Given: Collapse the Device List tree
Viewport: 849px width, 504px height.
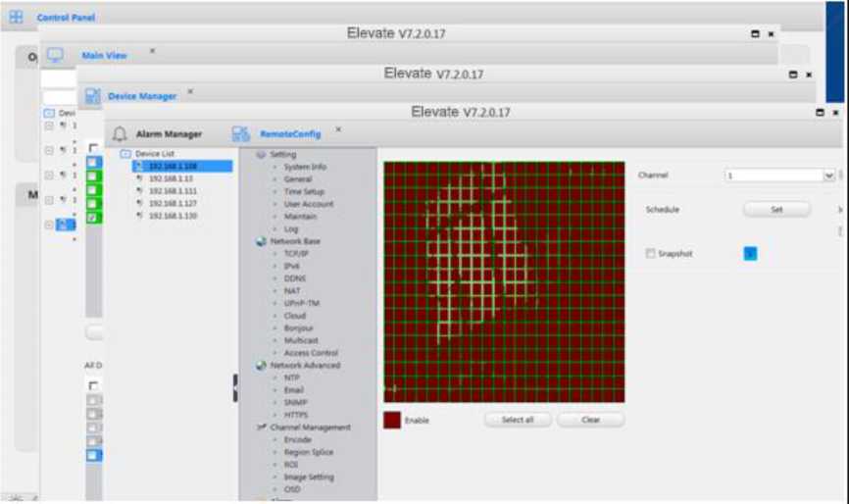Looking at the screenshot, I should 125,155.
